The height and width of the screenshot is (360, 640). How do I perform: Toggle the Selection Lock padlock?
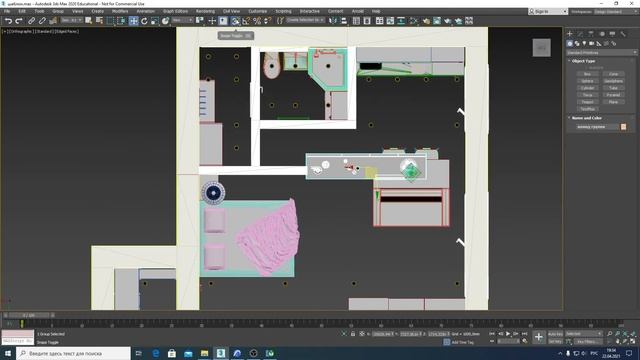(353, 334)
